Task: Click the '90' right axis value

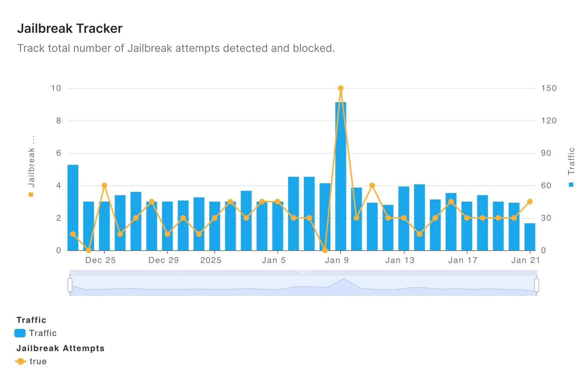Action: [546, 153]
